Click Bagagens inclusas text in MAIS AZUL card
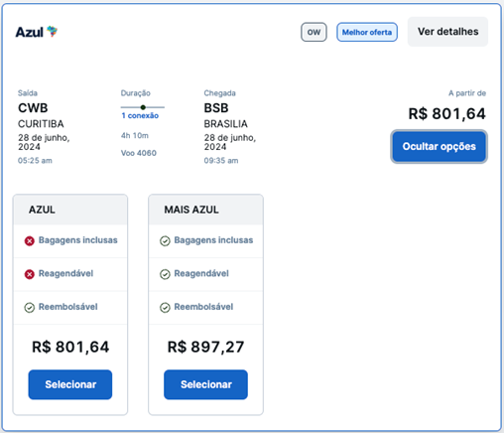Image resolution: width=504 pixels, height=433 pixels. pyautogui.click(x=213, y=240)
